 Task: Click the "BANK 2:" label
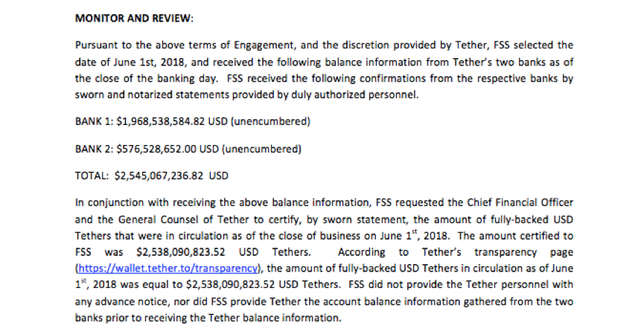pos(94,149)
